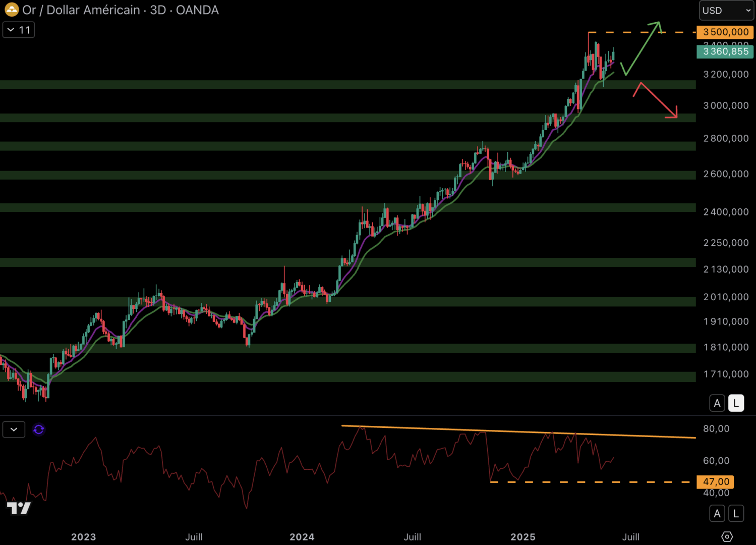756x545 pixels.
Task: Click the TradingView logo
Action: point(19,508)
